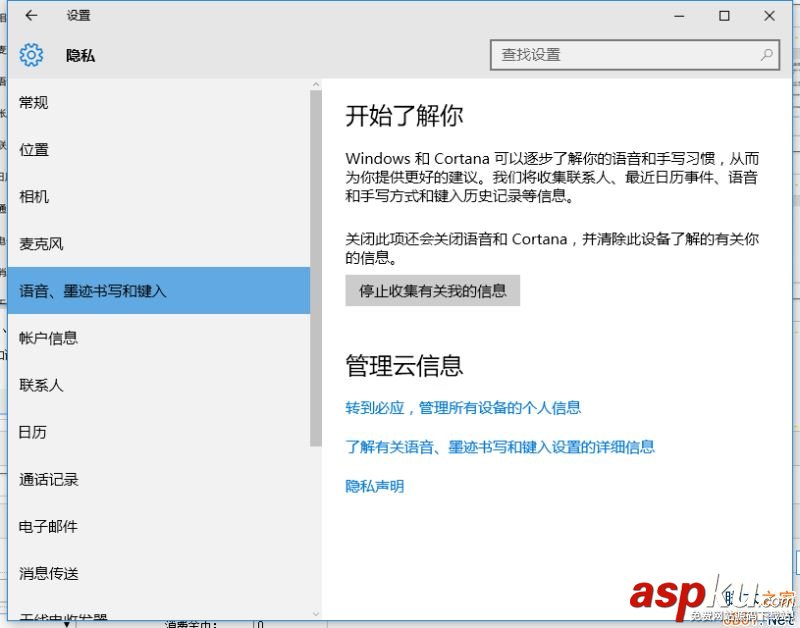This screenshot has width=800, height=628.
Task: Select the 帐户信息 category
Action: point(48,337)
